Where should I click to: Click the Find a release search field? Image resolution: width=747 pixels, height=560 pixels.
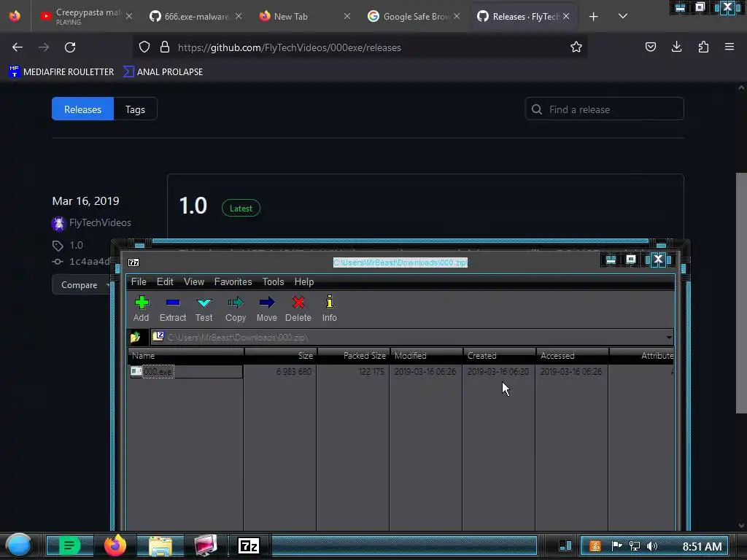click(604, 109)
